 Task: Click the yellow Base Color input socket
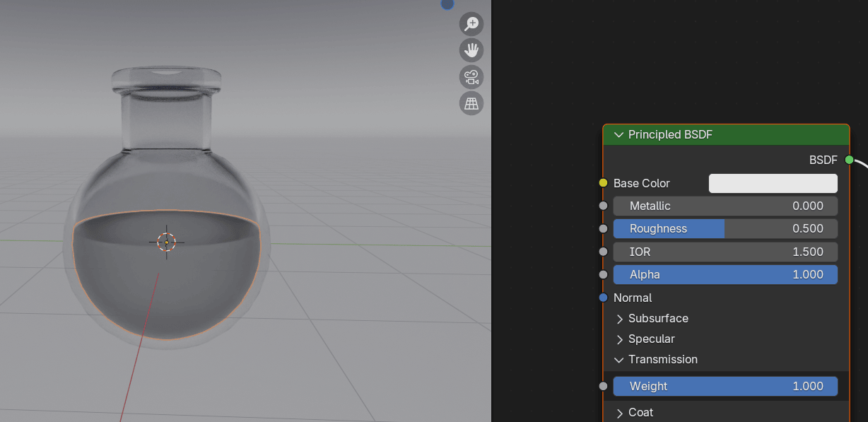[603, 183]
